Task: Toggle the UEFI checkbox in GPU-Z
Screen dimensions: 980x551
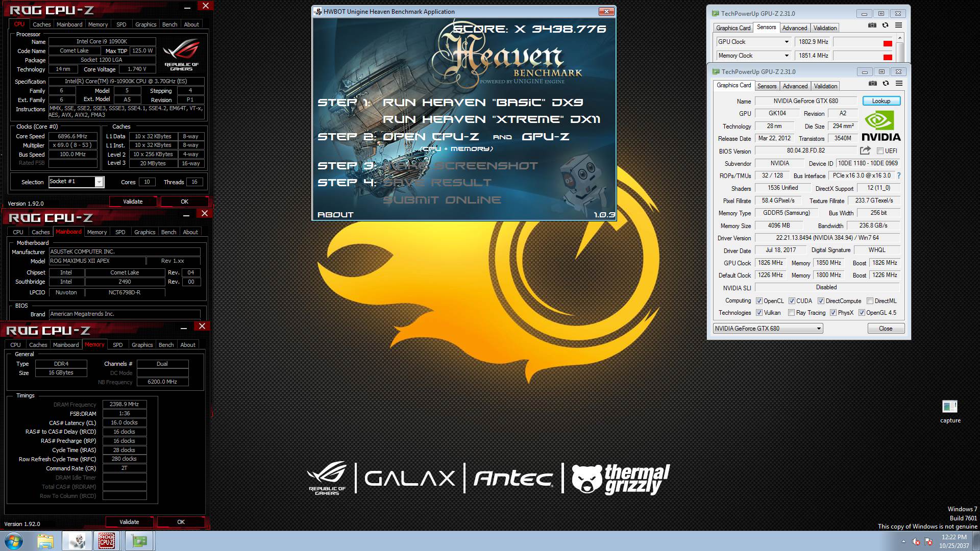Action: [880, 151]
